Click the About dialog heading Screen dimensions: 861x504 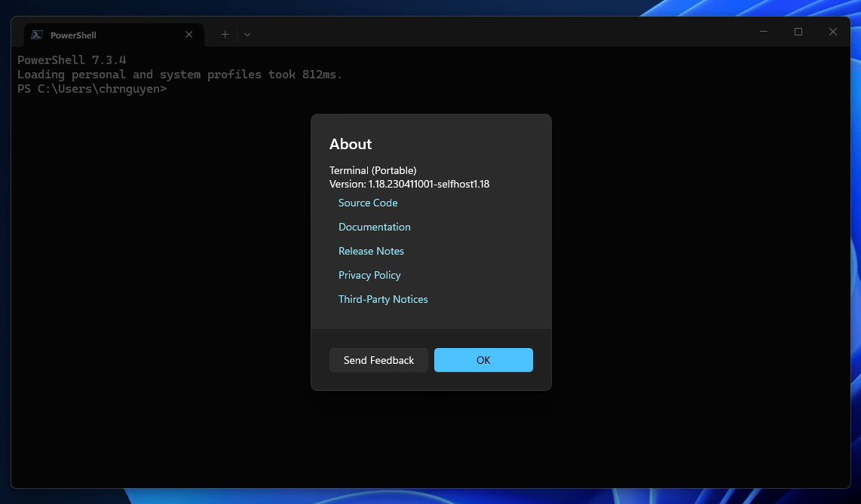(x=351, y=144)
